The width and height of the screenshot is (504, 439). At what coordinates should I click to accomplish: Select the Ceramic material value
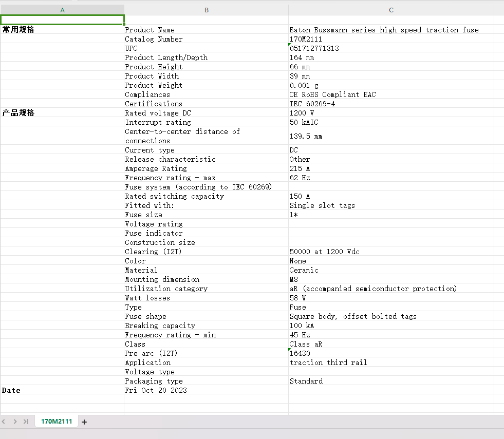tap(391, 270)
